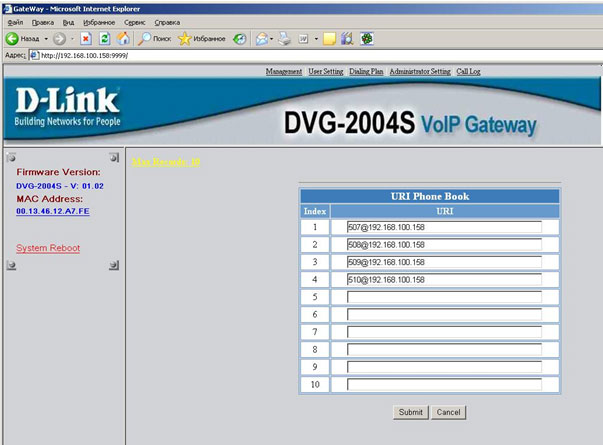Open Search (Поиск) from the toolbar
This screenshot has height=445, width=603.
tap(155, 39)
